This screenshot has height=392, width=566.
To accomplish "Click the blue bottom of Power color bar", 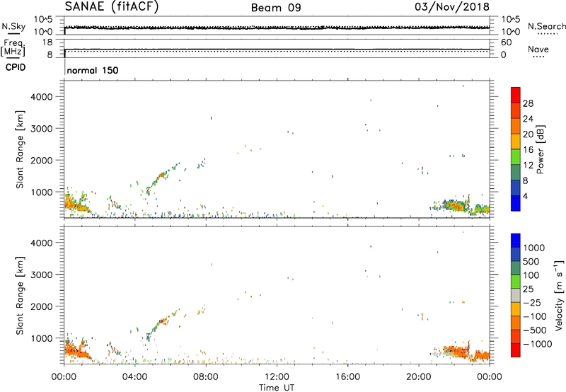I will coord(516,203).
